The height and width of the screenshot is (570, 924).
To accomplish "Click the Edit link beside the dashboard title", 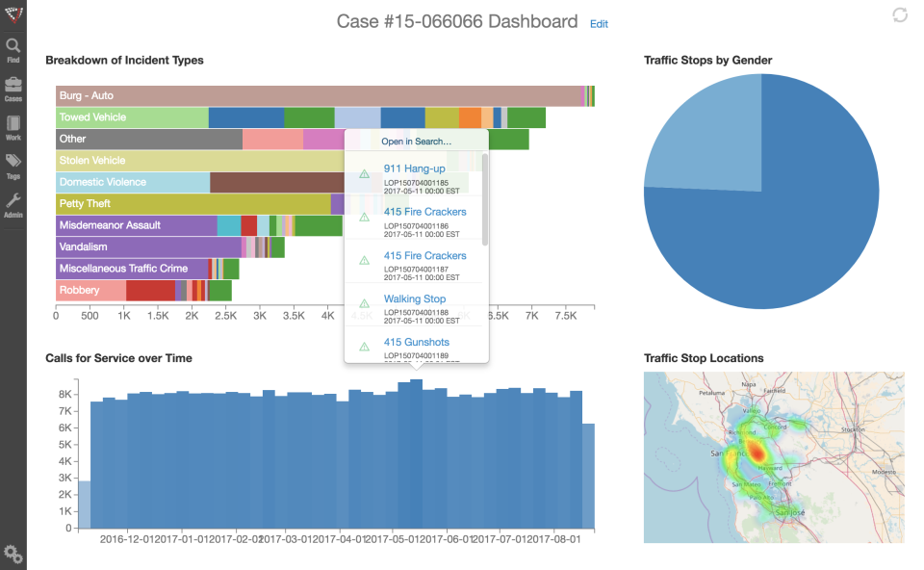I will coord(599,24).
